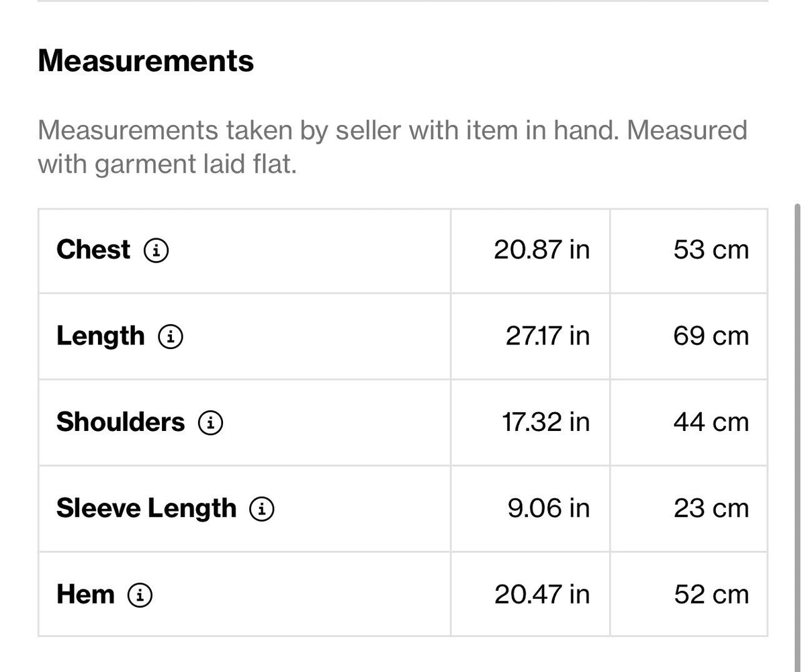The height and width of the screenshot is (672, 806).
Task: Open the Hem info icon
Action: 140,595
